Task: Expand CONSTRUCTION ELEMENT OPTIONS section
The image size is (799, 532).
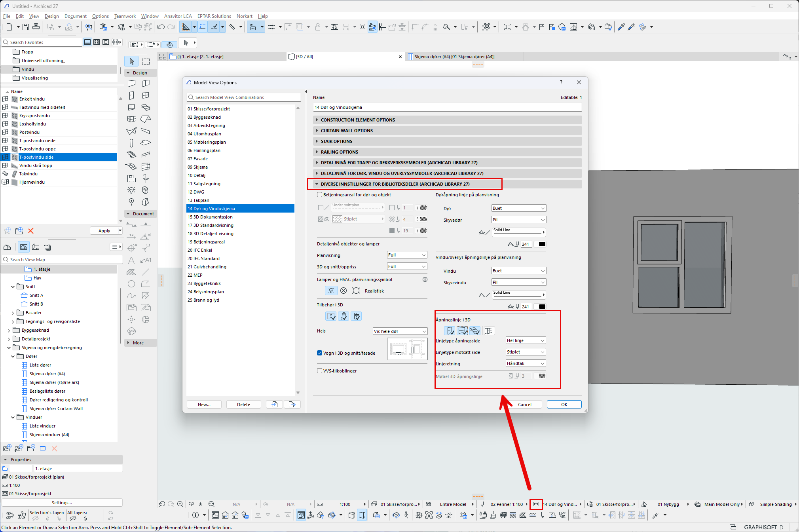Action: click(x=358, y=120)
